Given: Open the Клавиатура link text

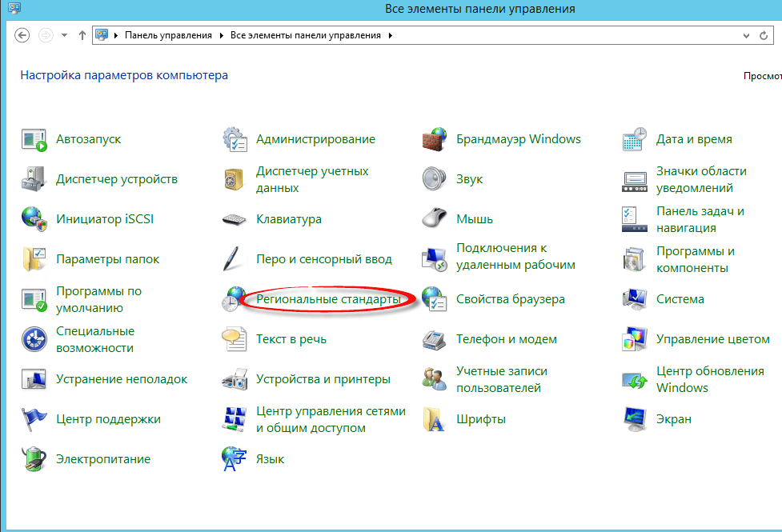Looking at the screenshot, I should [x=289, y=219].
